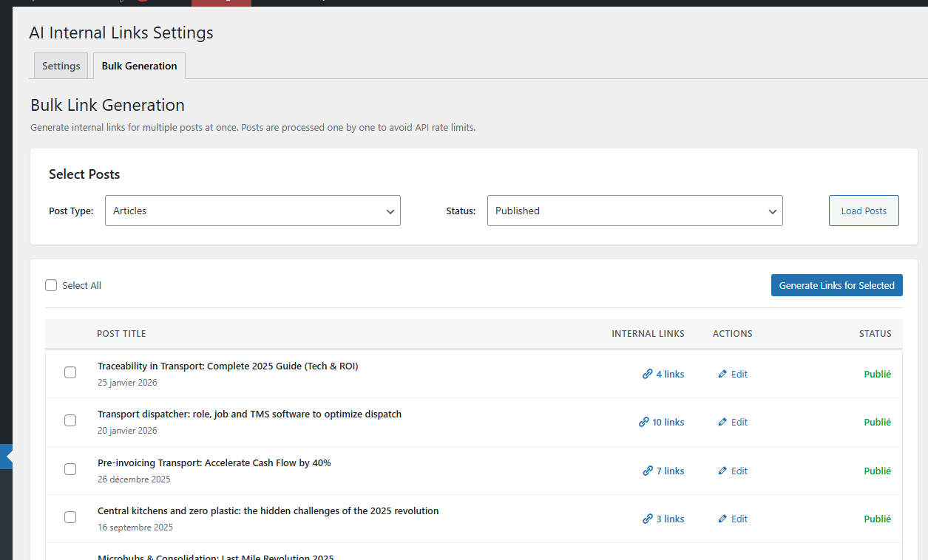Screen dimensions: 928x560
Task: Mark checkbox for Transport dispatcher post
Action: 70,420
